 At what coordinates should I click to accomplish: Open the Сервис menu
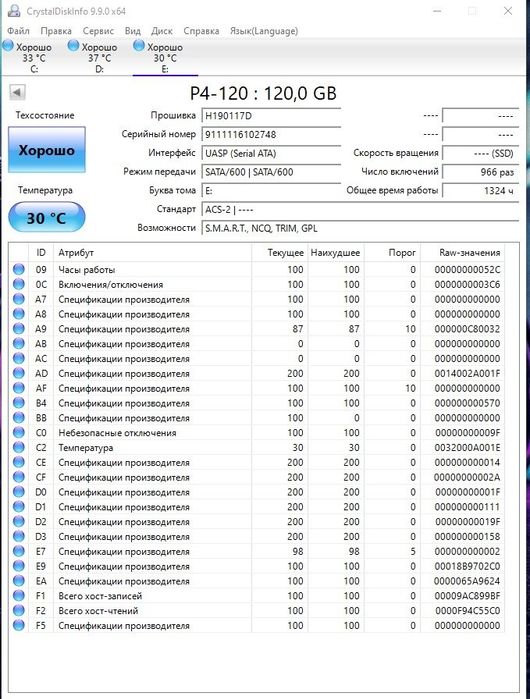pos(98,31)
